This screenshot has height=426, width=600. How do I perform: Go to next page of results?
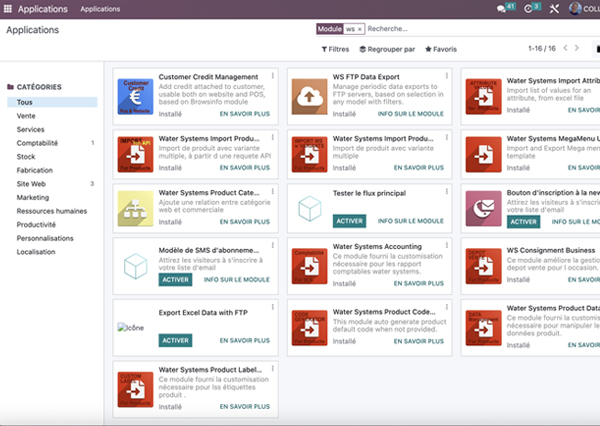[x=577, y=48]
